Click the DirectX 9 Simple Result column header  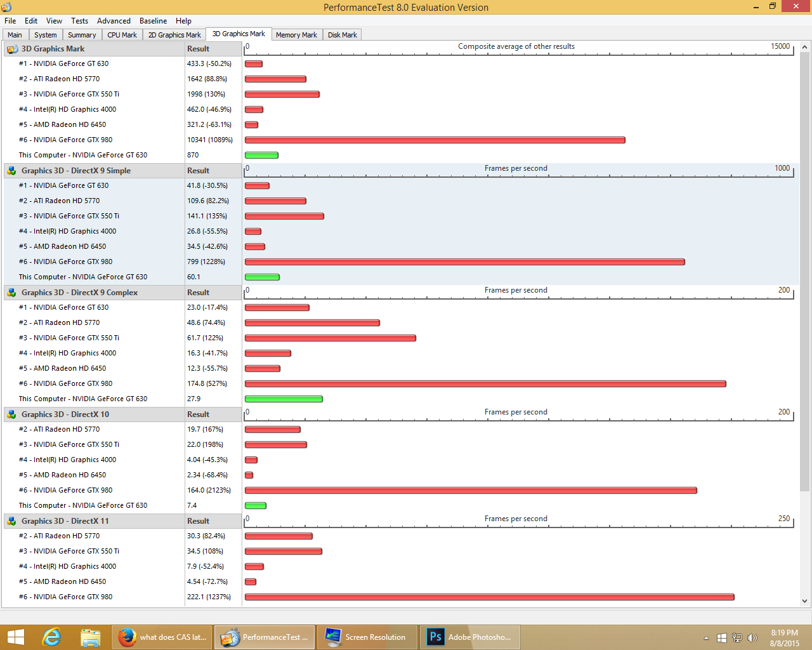[213, 171]
